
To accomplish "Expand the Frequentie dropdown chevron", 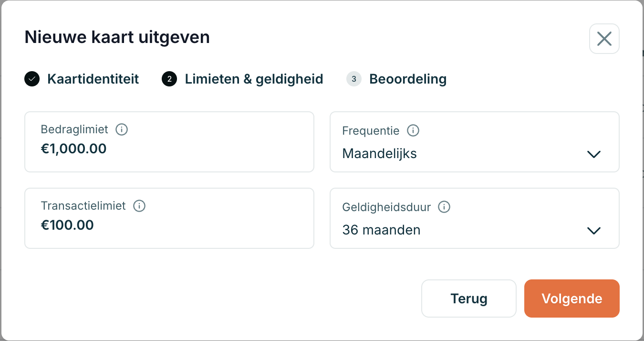I will tap(593, 154).
